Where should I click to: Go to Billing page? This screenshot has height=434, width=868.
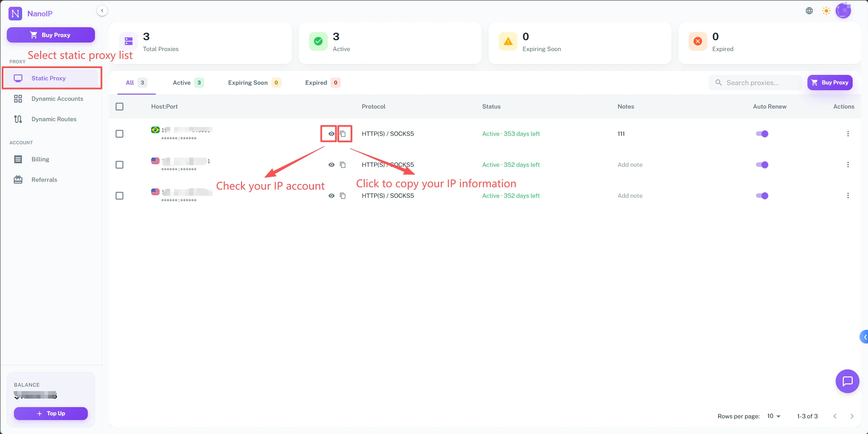click(x=51, y=159)
